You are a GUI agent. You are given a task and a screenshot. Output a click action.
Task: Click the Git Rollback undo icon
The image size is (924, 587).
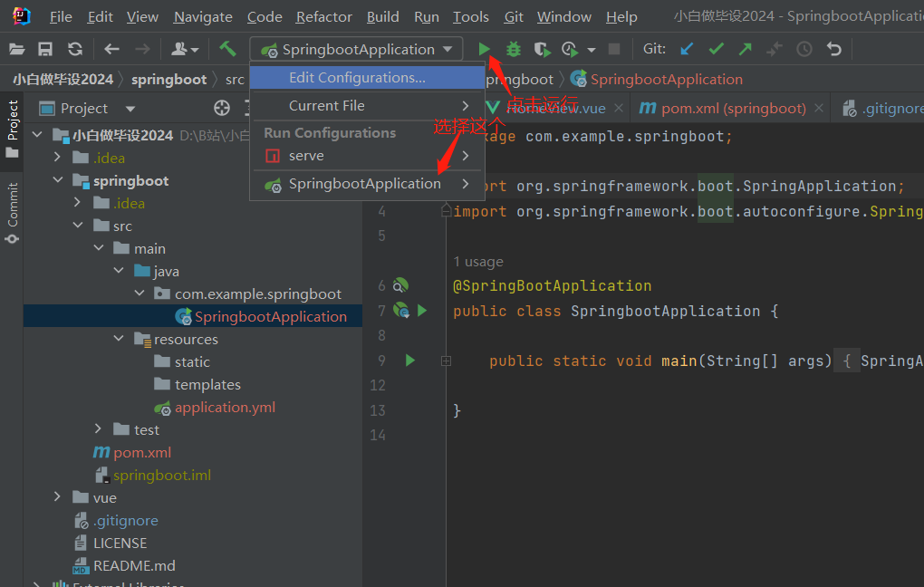tap(833, 50)
